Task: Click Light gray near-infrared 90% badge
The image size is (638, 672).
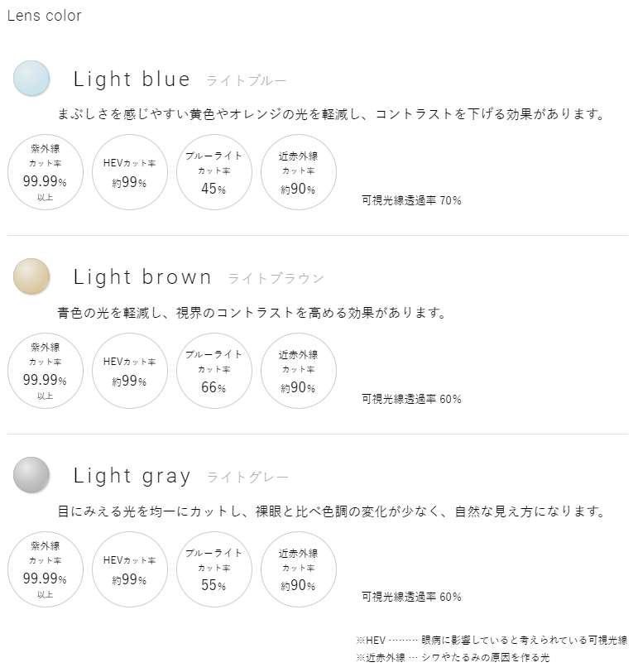Action: tap(298, 569)
